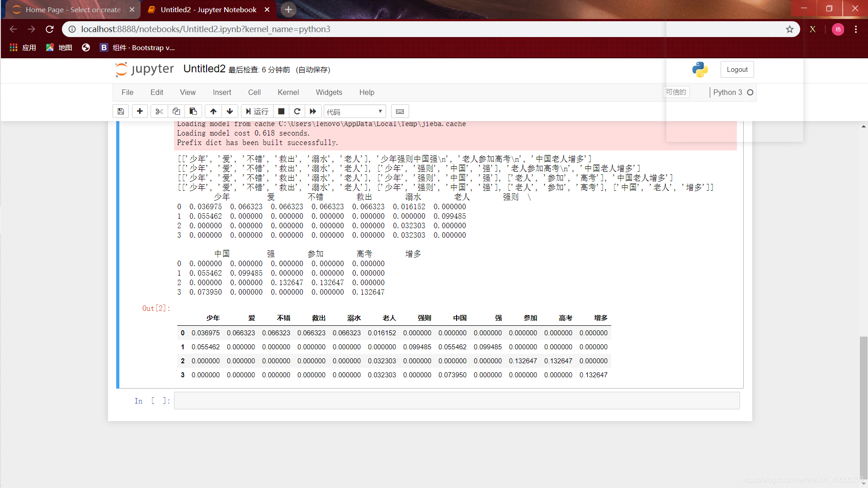The image size is (868, 488).
Task: Click the 增多 column header in output table
Action: pyautogui.click(x=601, y=318)
